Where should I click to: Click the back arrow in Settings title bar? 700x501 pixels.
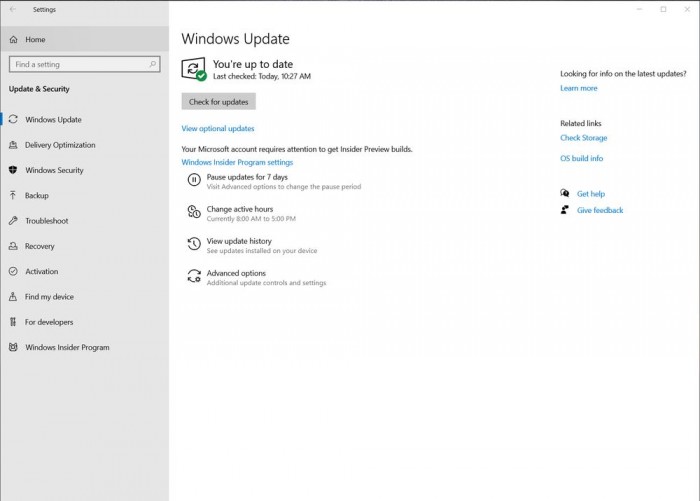pyautogui.click(x=12, y=9)
